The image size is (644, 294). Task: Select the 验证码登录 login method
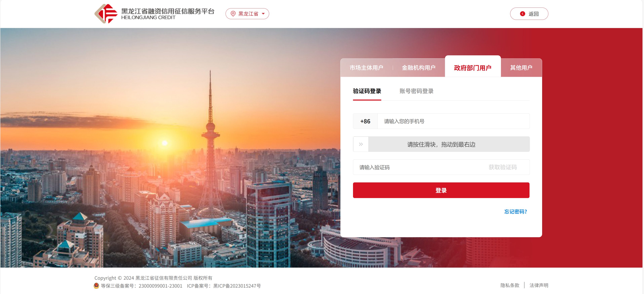pyautogui.click(x=367, y=91)
